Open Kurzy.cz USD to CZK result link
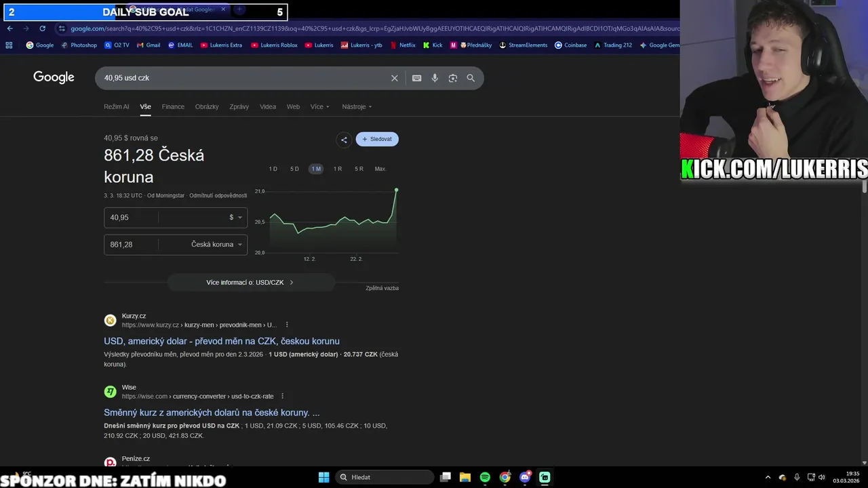 (x=222, y=341)
